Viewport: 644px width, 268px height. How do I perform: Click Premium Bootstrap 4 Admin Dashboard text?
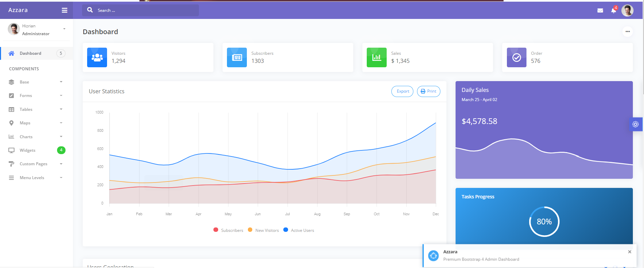point(481,260)
